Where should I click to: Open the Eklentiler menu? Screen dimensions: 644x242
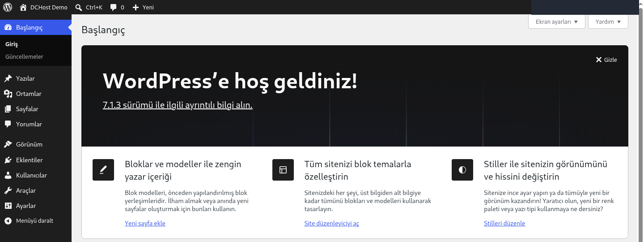[36, 160]
